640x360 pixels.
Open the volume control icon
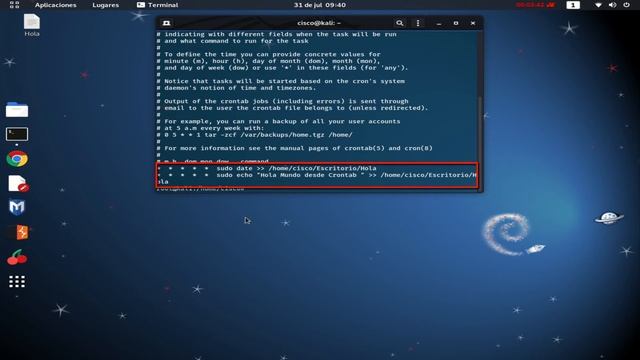[612, 5]
